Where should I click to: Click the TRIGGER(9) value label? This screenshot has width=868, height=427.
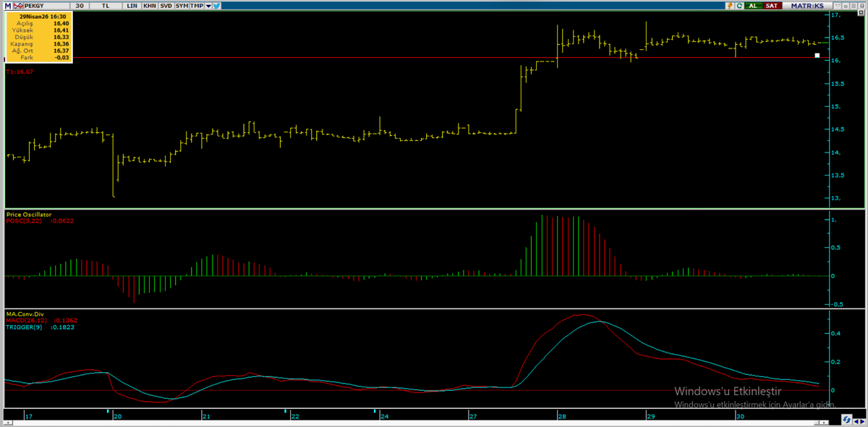pos(40,327)
